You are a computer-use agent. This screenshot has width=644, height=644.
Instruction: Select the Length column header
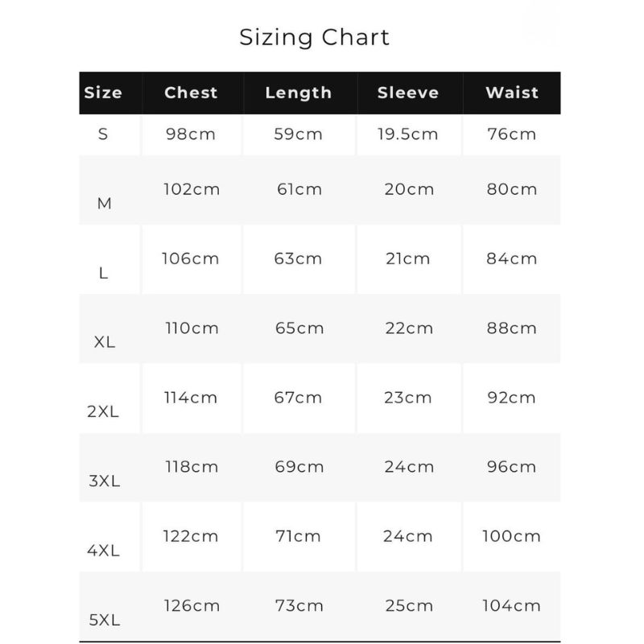point(299,93)
